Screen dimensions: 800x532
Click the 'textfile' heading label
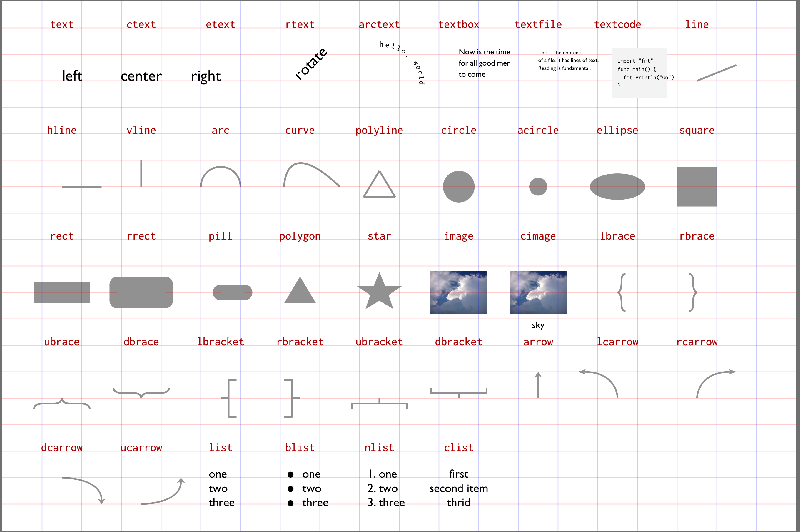[x=538, y=24]
